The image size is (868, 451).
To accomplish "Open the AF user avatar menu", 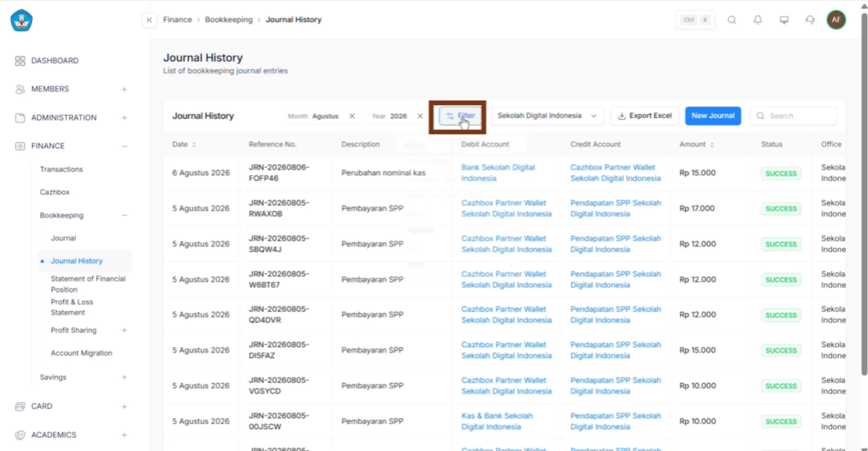I will pyautogui.click(x=836, y=20).
